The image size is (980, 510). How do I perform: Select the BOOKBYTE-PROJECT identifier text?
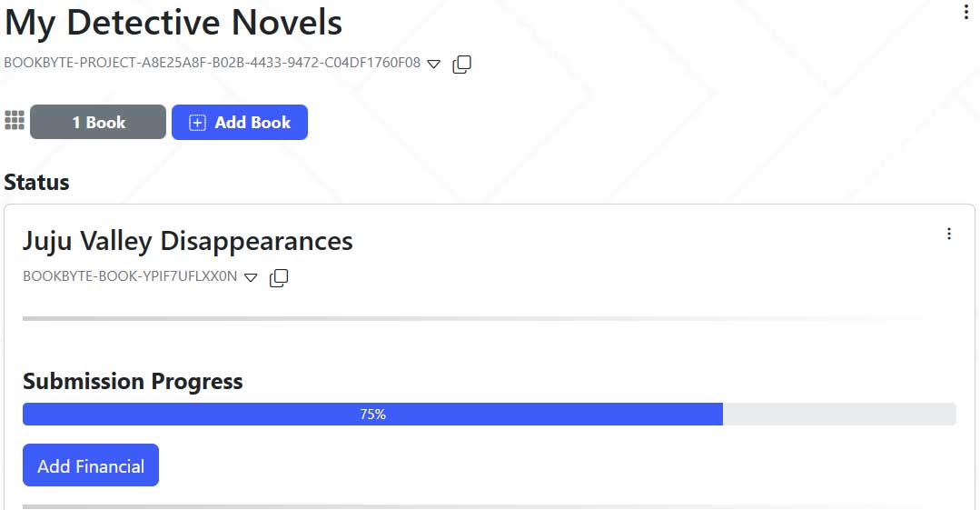213,64
